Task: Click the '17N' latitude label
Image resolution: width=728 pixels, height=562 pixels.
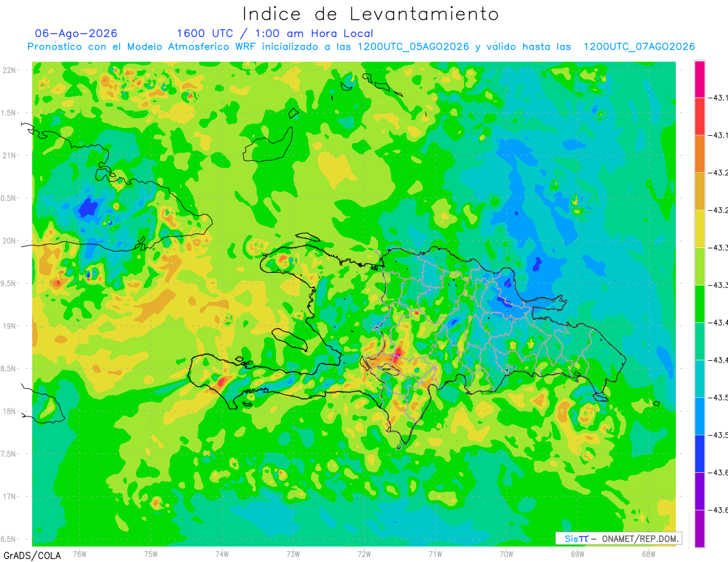Action: coord(10,497)
